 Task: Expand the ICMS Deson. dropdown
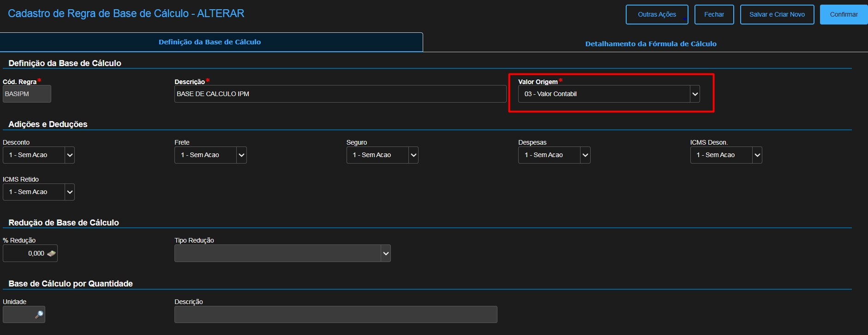(726, 155)
